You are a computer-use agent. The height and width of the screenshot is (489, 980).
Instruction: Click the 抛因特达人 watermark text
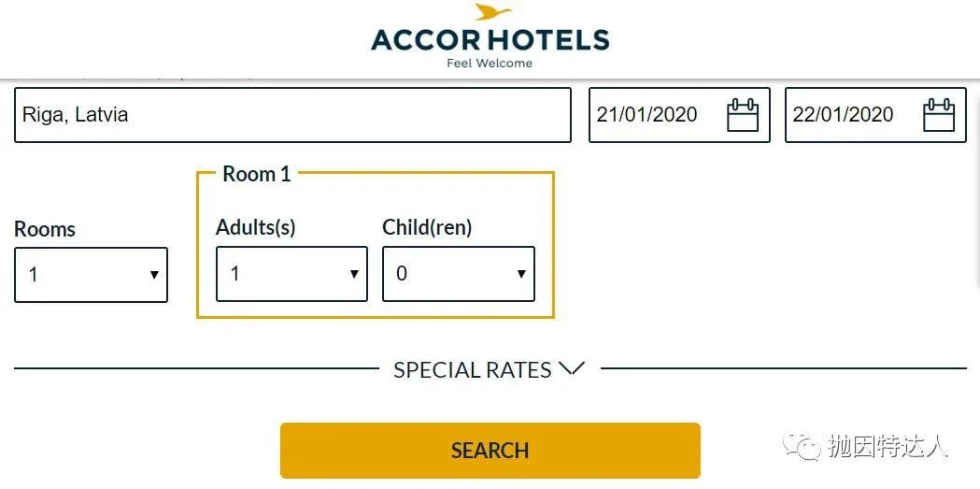point(888,447)
